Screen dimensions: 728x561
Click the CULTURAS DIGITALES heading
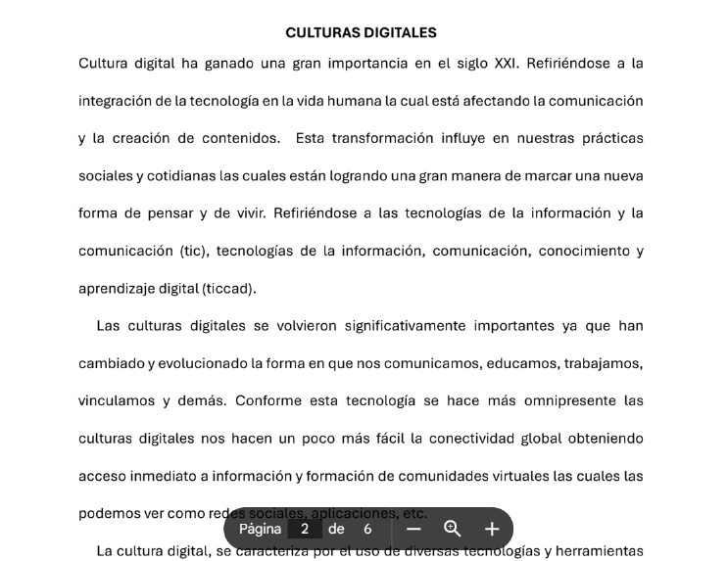click(361, 32)
